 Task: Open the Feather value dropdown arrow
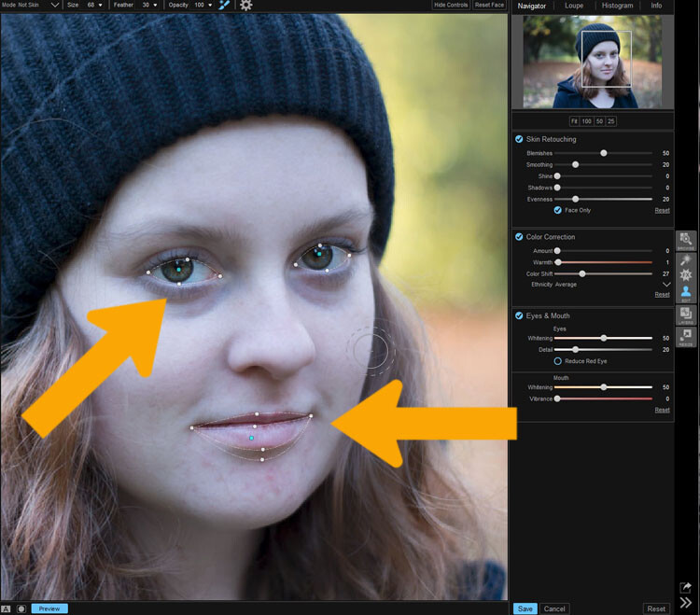pos(155,5)
